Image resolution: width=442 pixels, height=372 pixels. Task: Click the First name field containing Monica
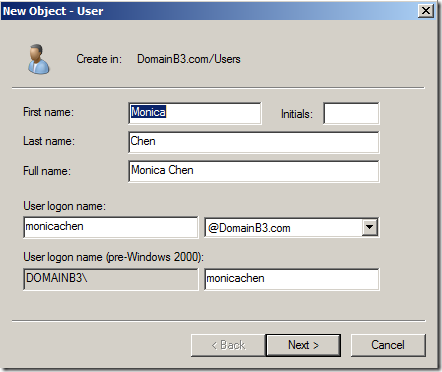pos(195,113)
